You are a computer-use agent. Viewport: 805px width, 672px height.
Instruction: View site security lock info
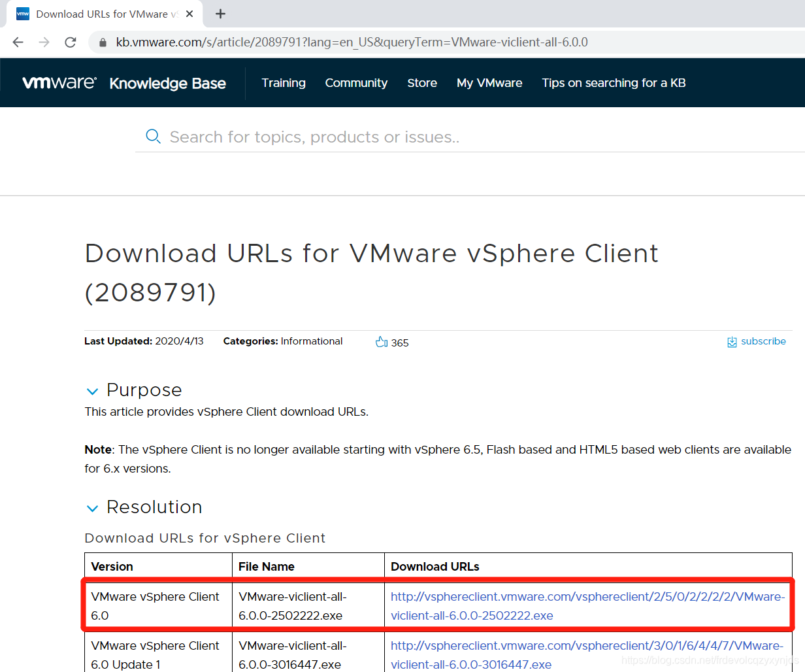[103, 42]
